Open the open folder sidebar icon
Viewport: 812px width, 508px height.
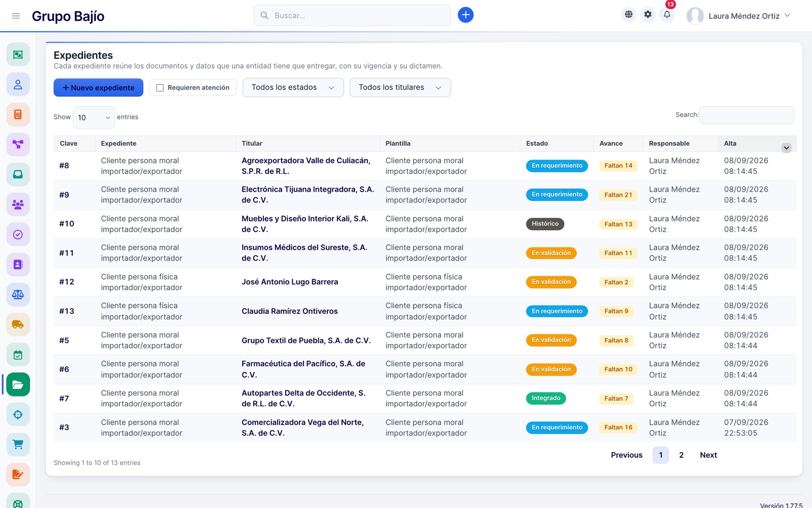[18, 385]
